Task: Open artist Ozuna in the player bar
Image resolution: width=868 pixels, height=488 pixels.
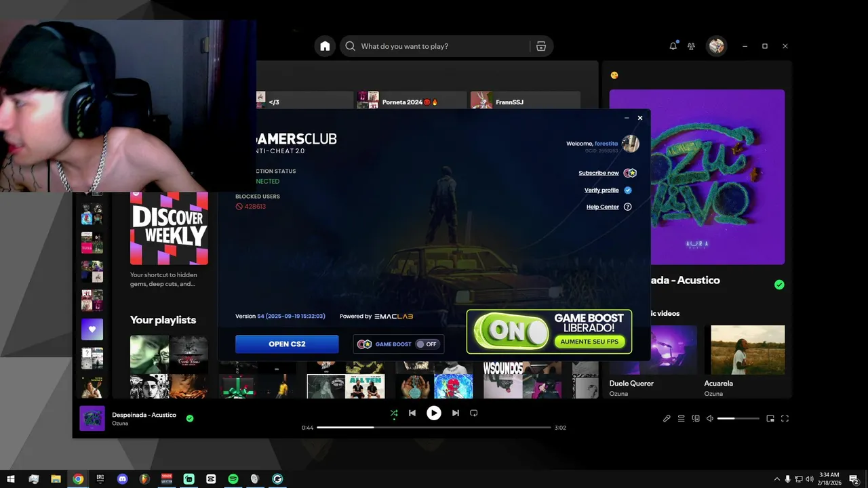Action: 120,424
